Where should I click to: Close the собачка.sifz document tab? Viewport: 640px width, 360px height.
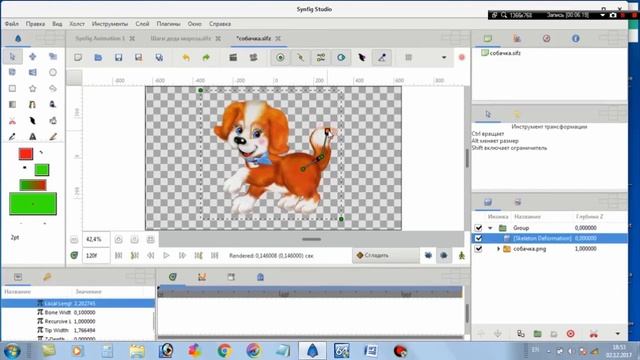click(x=278, y=38)
